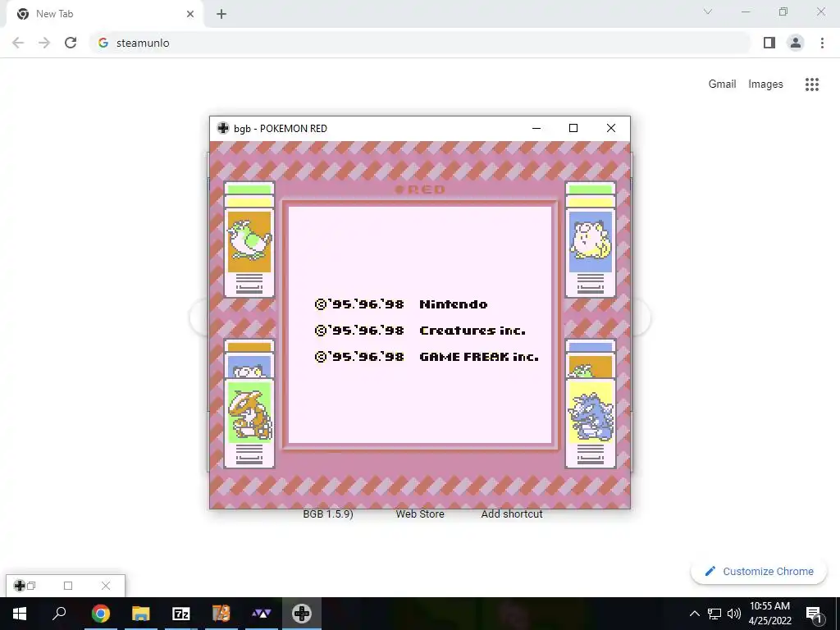Image resolution: width=840 pixels, height=630 pixels.
Task: Click the Chrome back arrow
Action: pos(18,43)
